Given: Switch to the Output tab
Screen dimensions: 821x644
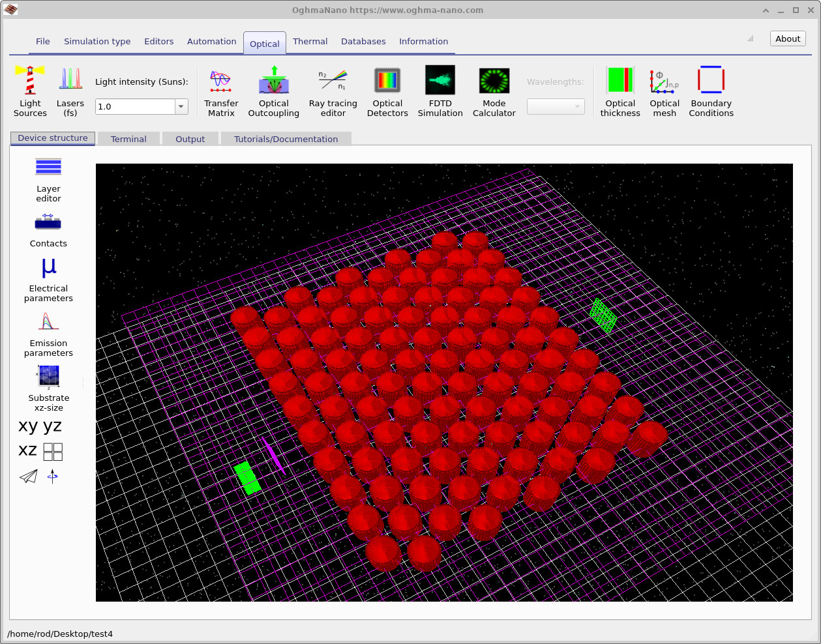Looking at the screenshot, I should [190, 139].
